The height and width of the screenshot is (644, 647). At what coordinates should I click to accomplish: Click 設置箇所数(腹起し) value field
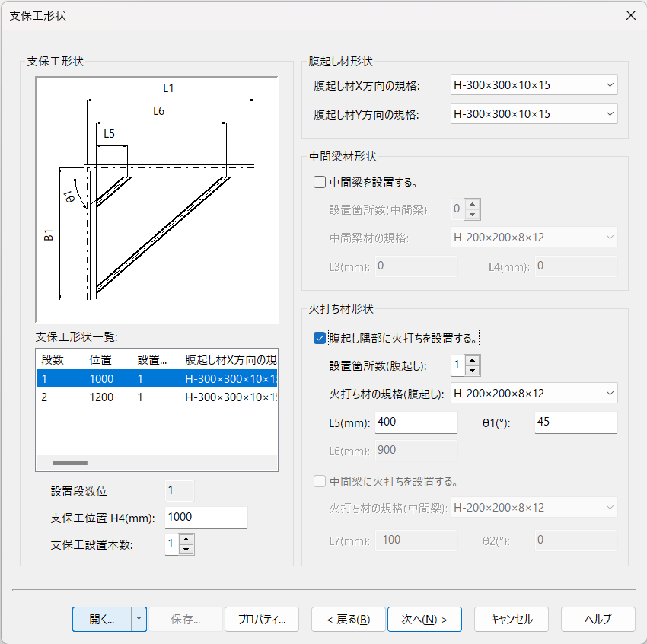(458, 365)
